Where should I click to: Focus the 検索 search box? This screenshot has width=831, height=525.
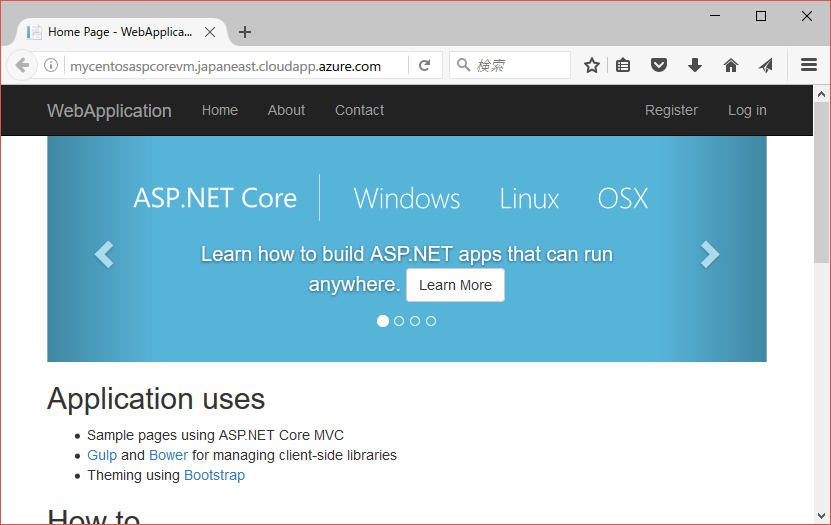510,65
